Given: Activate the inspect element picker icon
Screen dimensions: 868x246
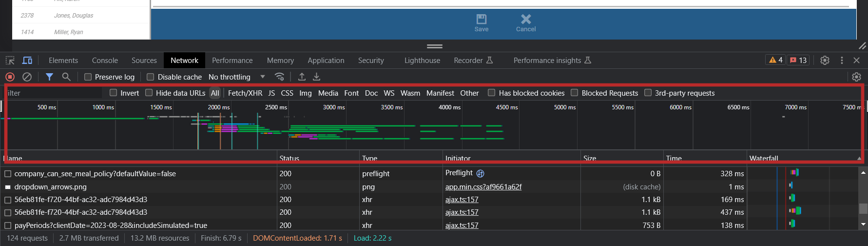Looking at the screenshot, I should [x=10, y=61].
